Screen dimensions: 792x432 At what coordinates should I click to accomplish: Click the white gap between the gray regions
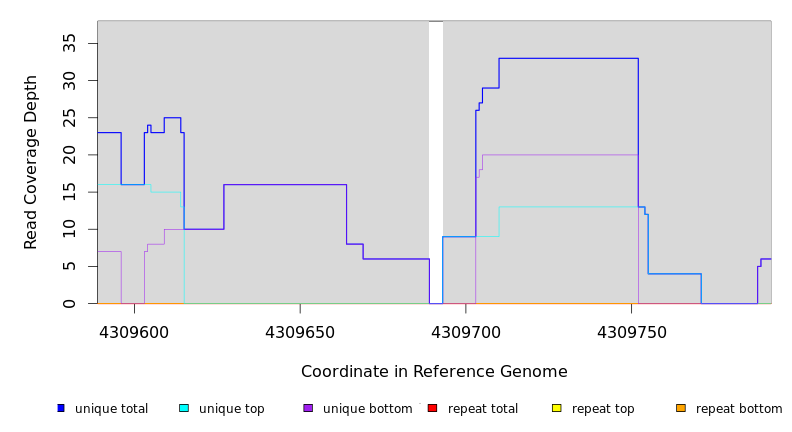pos(436,160)
